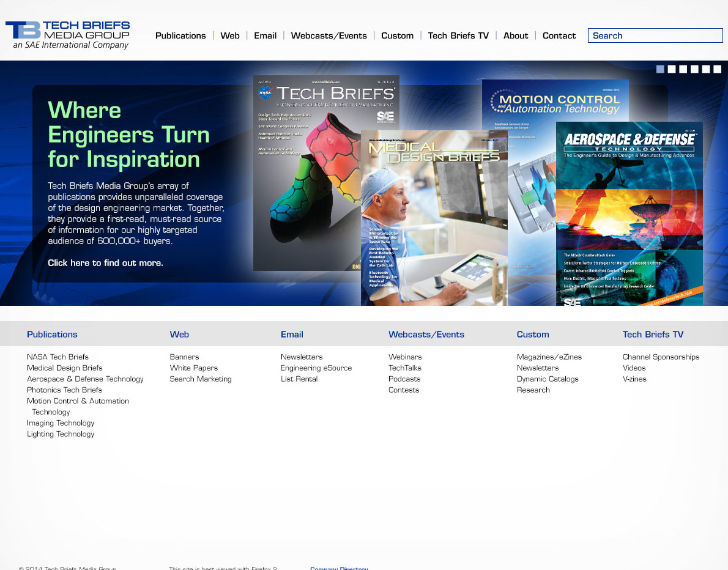Click 'Click here to find out more' link
This screenshot has height=570, width=728.
coord(105,263)
